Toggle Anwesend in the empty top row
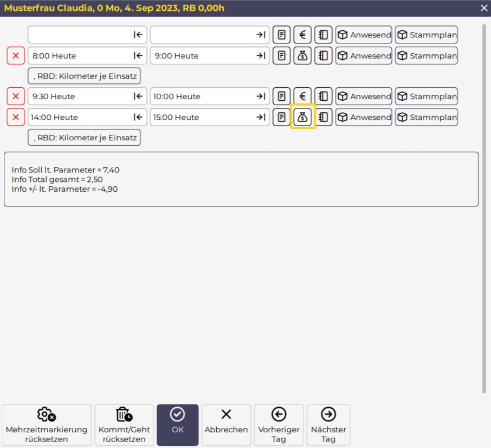Viewport: 491px width, 448px height. tap(364, 35)
